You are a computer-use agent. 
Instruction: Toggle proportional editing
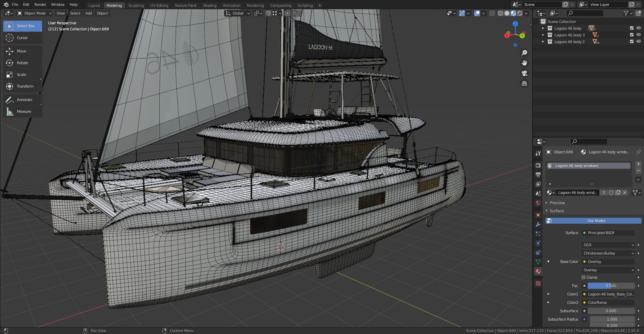click(287, 13)
